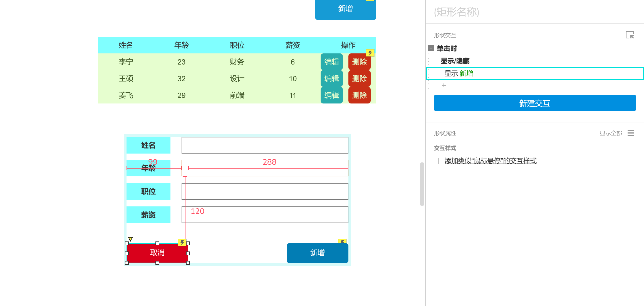Image resolution: width=644 pixels, height=306 pixels.
Task: Click the top blue 新增 button
Action: coord(345,9)
